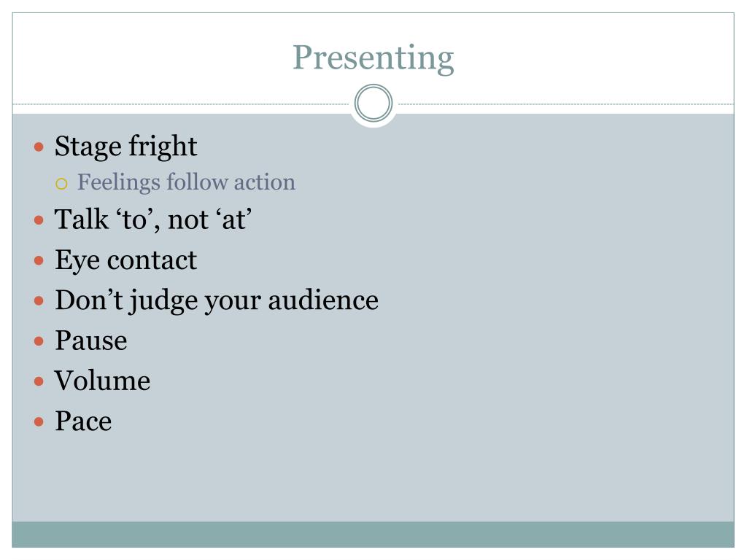747x560 pixels.
Task: Click the orange bullet beside Pace
Action: point(39,421)
